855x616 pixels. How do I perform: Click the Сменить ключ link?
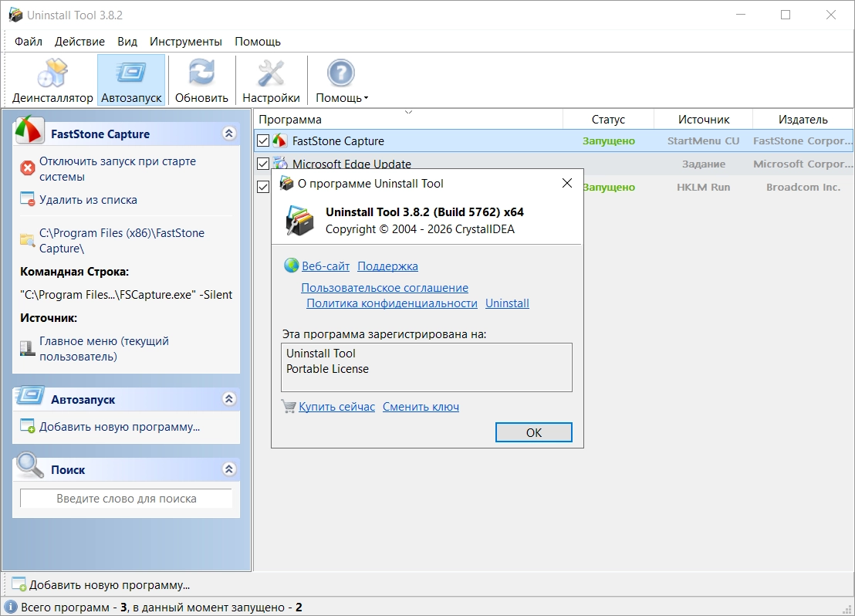click(x=421, y=407)
